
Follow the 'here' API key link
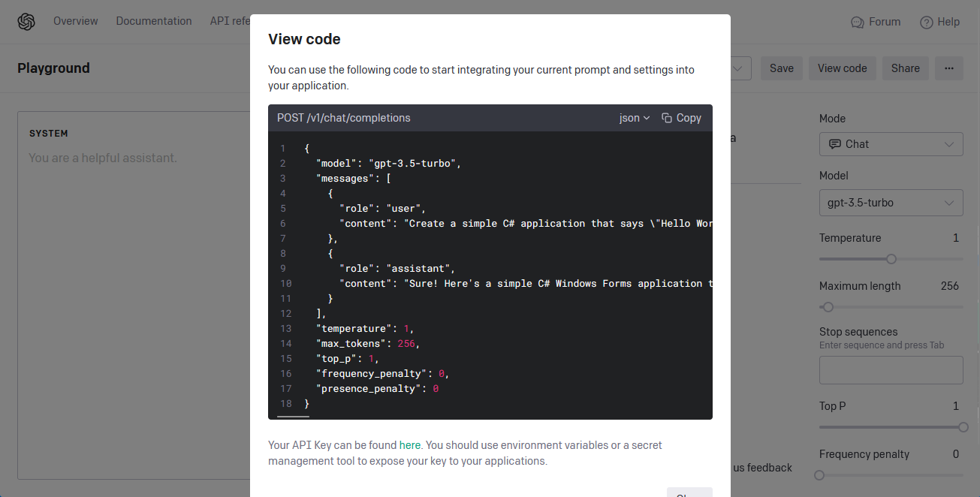[x=410, y=445]
